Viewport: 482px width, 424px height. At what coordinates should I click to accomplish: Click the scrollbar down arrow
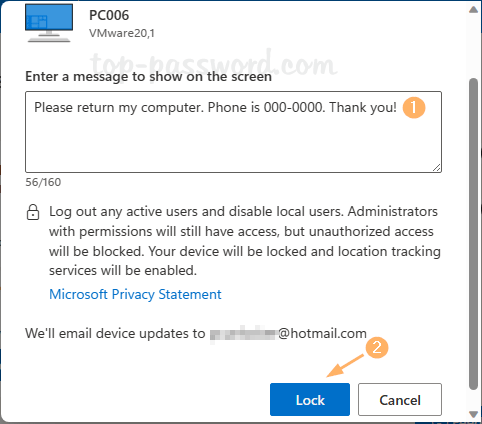click(x=473, y=414)
